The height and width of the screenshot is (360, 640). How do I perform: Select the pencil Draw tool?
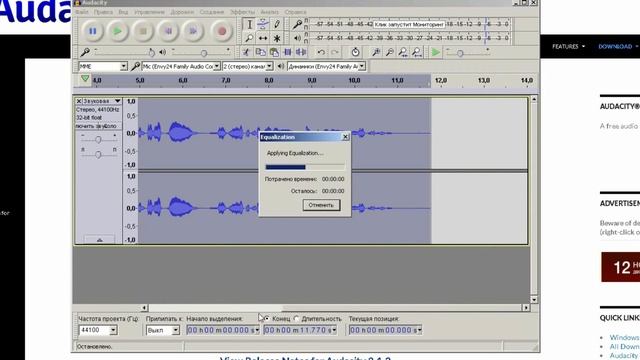[x=277, y=24]
